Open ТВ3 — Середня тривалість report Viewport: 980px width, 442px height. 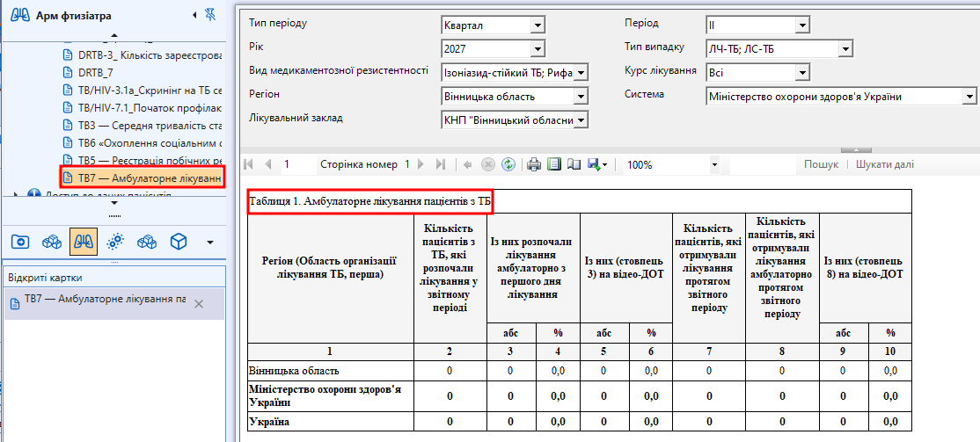point(143,126)
